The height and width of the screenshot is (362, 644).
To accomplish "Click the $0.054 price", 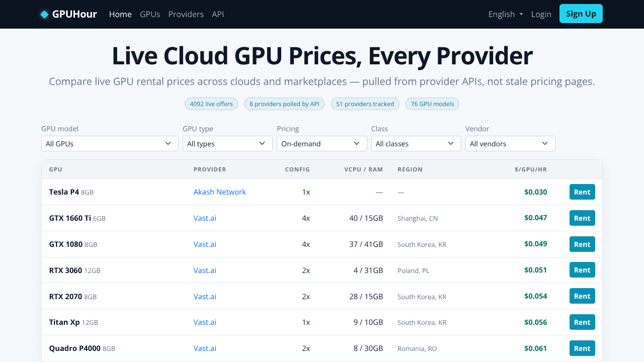I will pyautogui.click(x=535, y=296).
